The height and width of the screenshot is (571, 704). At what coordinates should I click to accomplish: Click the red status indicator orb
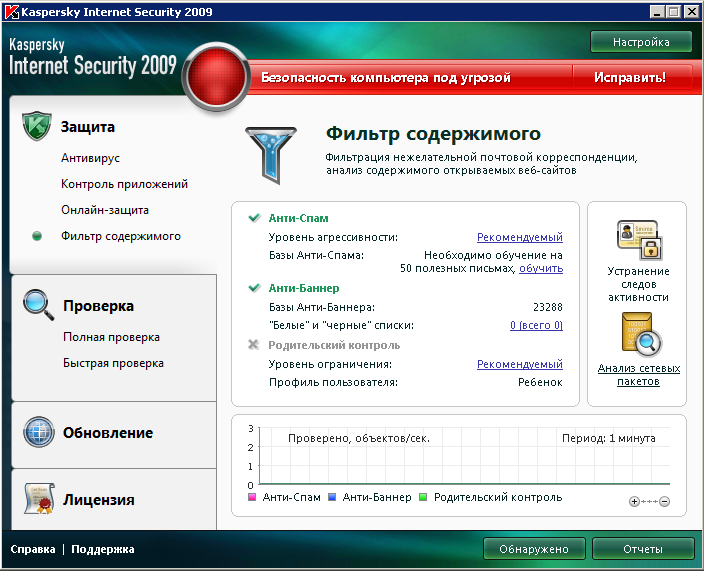[x=216, y=77]
